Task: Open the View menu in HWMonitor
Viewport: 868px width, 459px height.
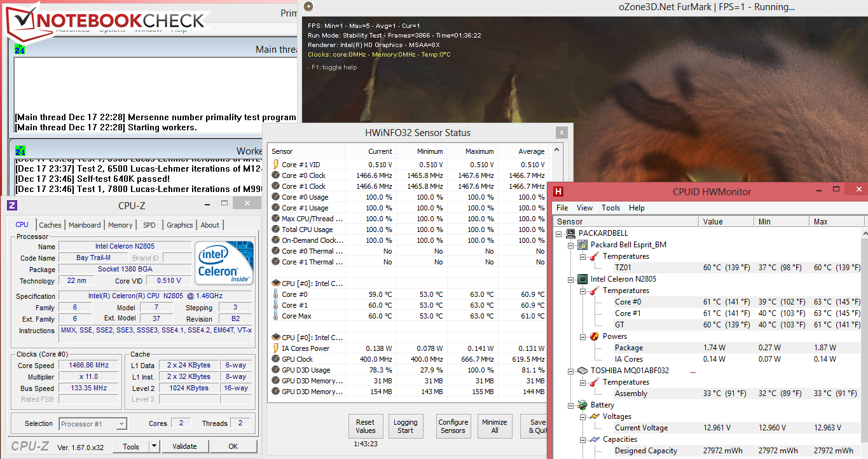Action: [x=584, y=208]
